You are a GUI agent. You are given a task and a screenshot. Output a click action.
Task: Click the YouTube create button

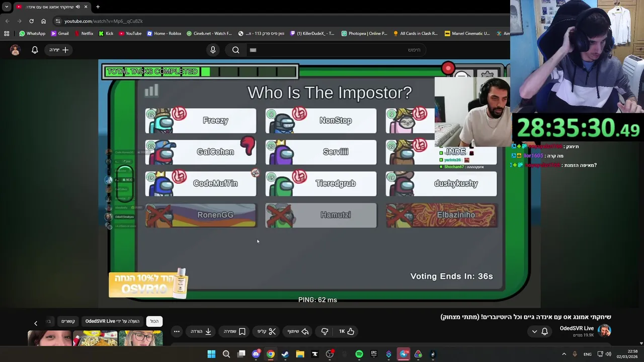pos(59,50)
